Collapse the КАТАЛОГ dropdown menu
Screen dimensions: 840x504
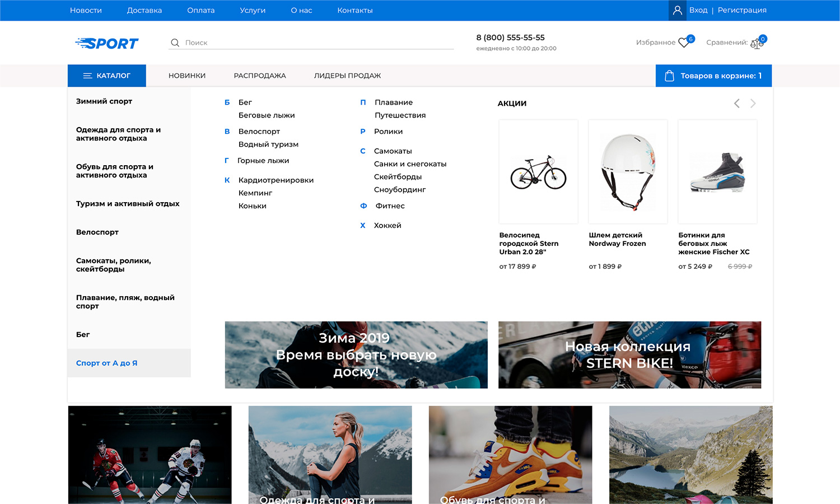click(107, 76)
